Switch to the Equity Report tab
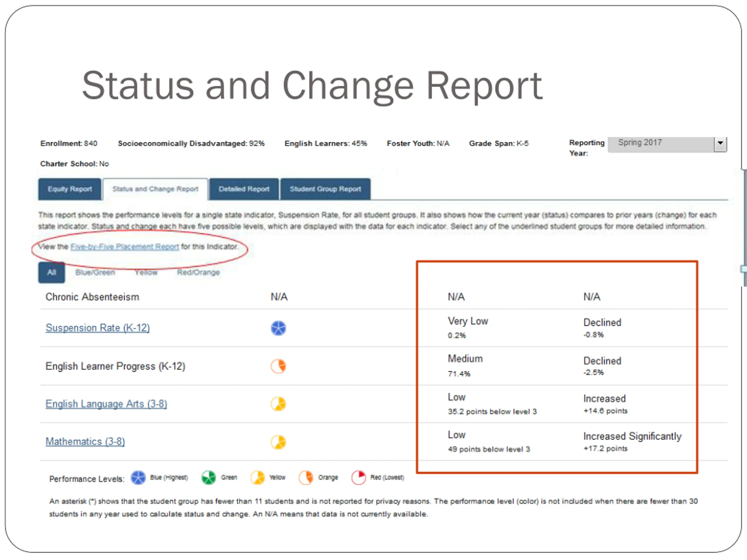This screenshot has width=747, height=560. pos(69,189)
